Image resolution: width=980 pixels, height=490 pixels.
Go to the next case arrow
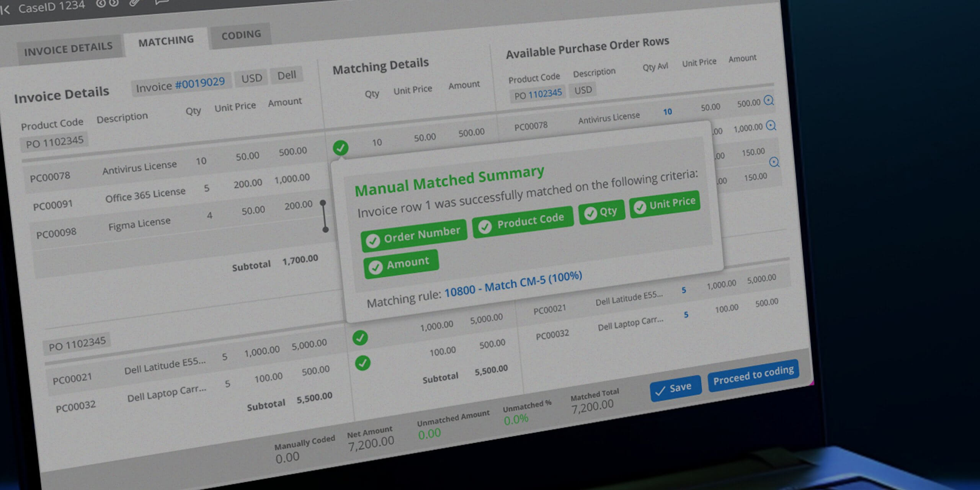114,3
